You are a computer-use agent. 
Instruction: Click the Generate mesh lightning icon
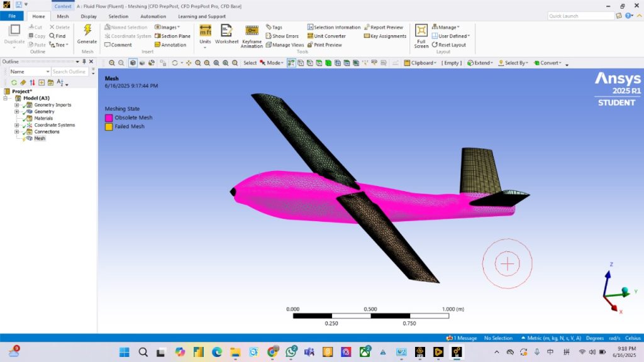(87, 31)
